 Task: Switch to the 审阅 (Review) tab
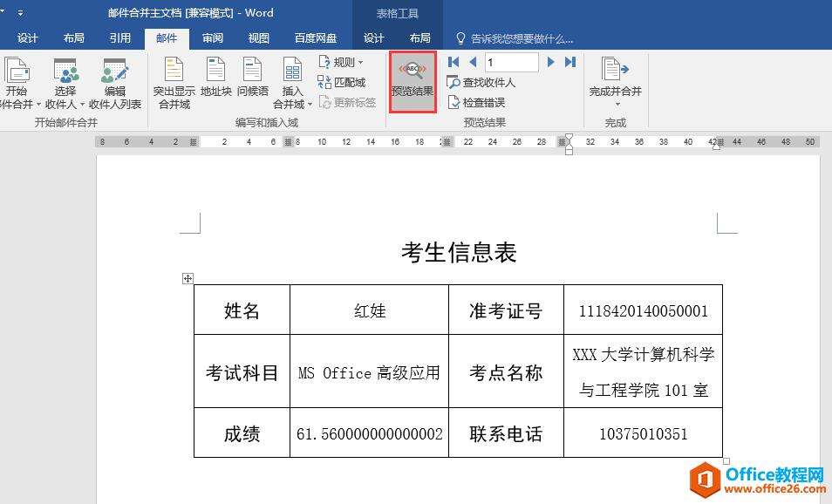tap(212, 37)
